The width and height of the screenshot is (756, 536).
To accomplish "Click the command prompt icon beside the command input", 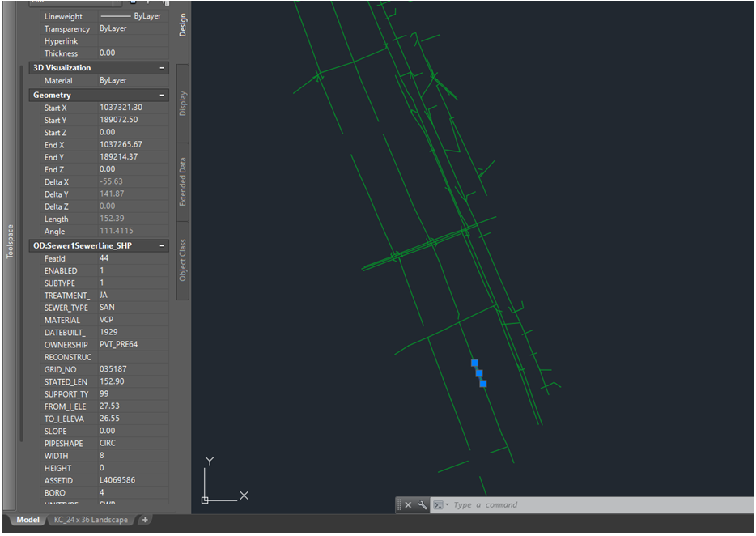I will 439,504.
